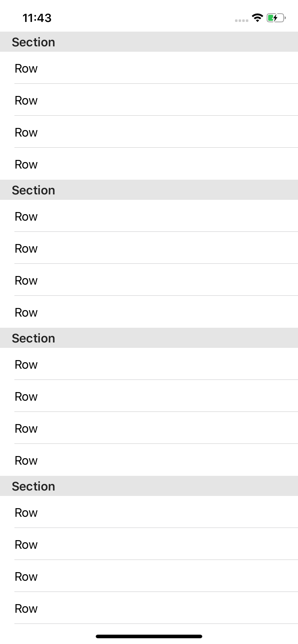Select the fourth Section header
This screenshot has height=644, width=298.
tap(149, 486)
